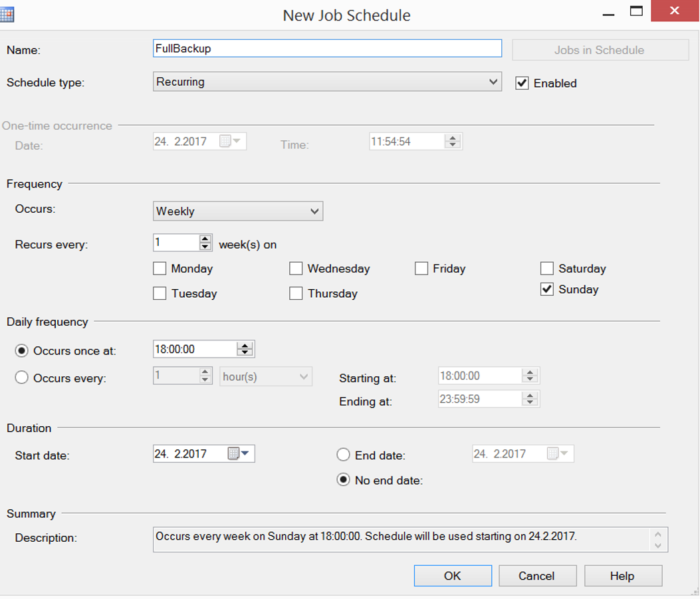This screenshot has height=599, width=700.
Task: Select the Occurs every radio button
Action: 21,377
